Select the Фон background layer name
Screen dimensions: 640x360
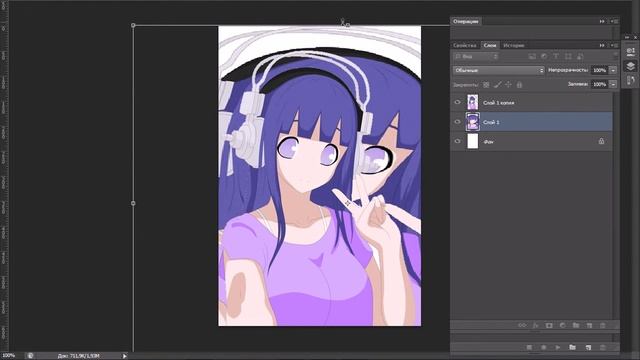pyautogui.click(x=488, y=142)
